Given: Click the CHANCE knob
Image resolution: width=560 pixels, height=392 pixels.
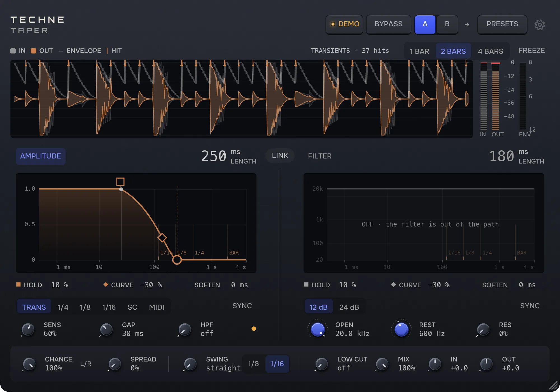Looking at the screenshot, I should [29, 364].
